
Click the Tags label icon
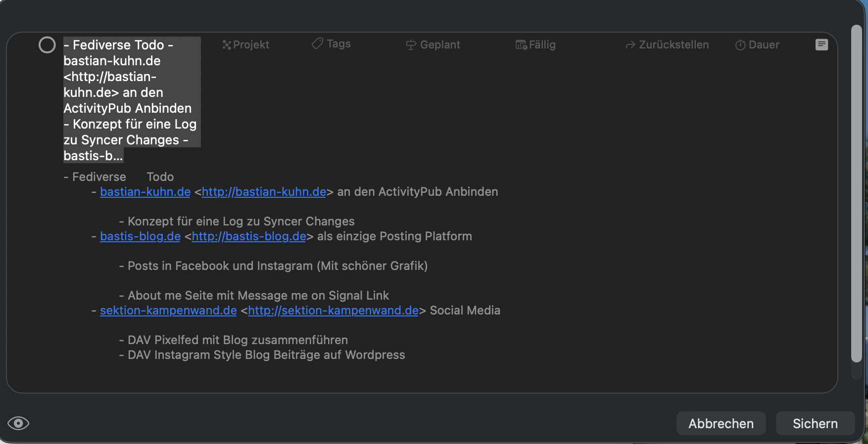317,44
